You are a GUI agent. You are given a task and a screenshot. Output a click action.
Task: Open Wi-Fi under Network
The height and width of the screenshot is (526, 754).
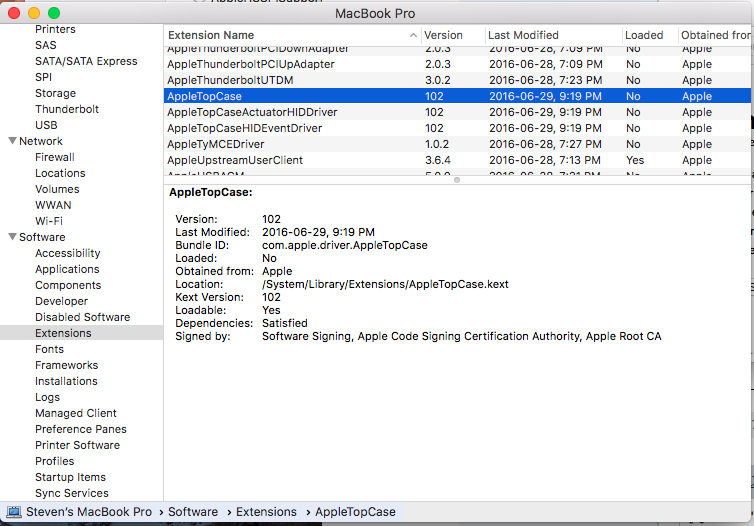(49, 221)
